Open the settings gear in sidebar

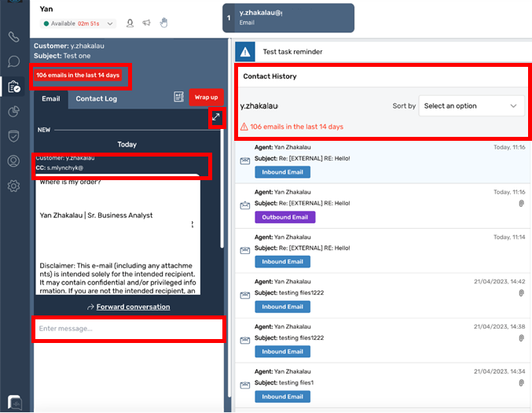(13, 186)
